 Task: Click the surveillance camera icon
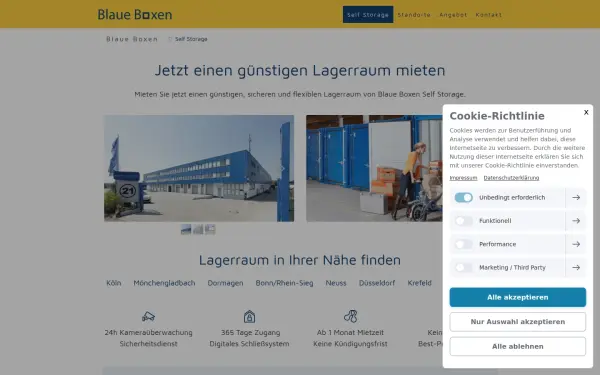pos(148,316)
